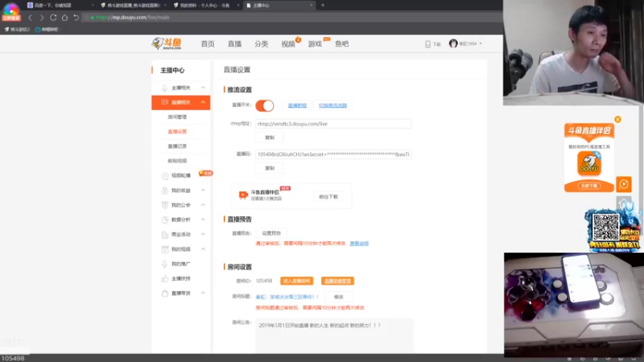Turn off the 直播开关 toggle

click(265, 105)
